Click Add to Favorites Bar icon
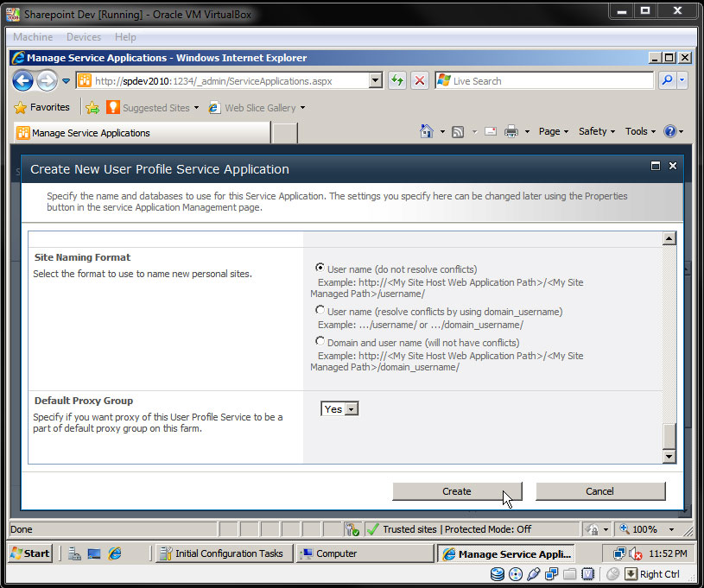 (92, 108)
